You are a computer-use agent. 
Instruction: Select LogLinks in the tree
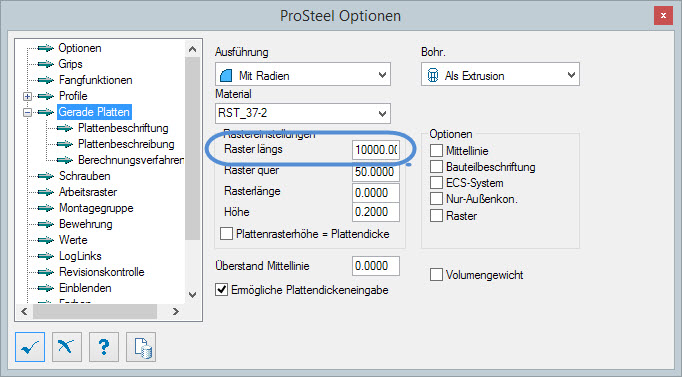point(80,256)
